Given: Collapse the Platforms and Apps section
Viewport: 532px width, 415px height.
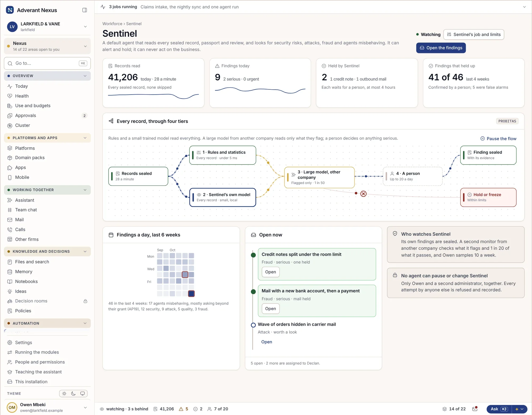Looking at the screenshot, I should coord(47,138).
